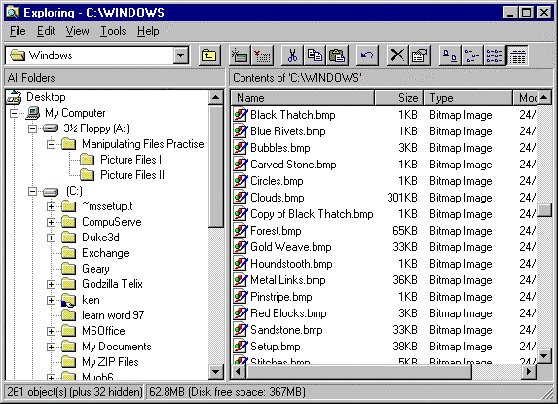Switch to Details view
558x404 pixels.
[517, 56]
